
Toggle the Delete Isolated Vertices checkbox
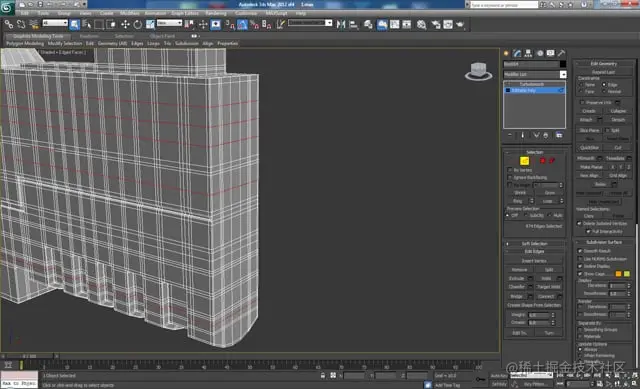click(579, 223)
